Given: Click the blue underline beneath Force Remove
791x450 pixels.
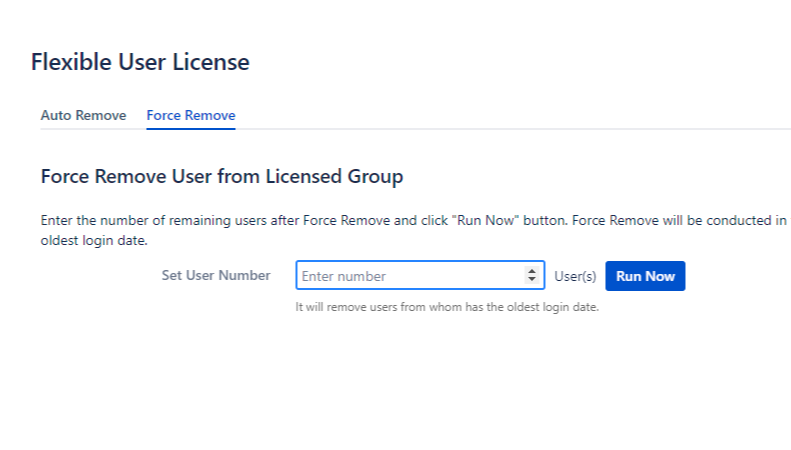Looking at the screenshot, I should coord(191,128).
